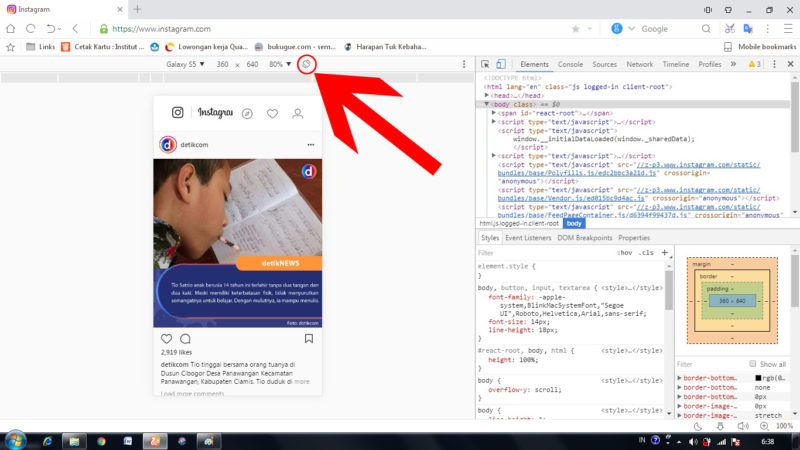Open the Instagram profile person icon
This screenshot has width=800, height=450.
[297, 113]
